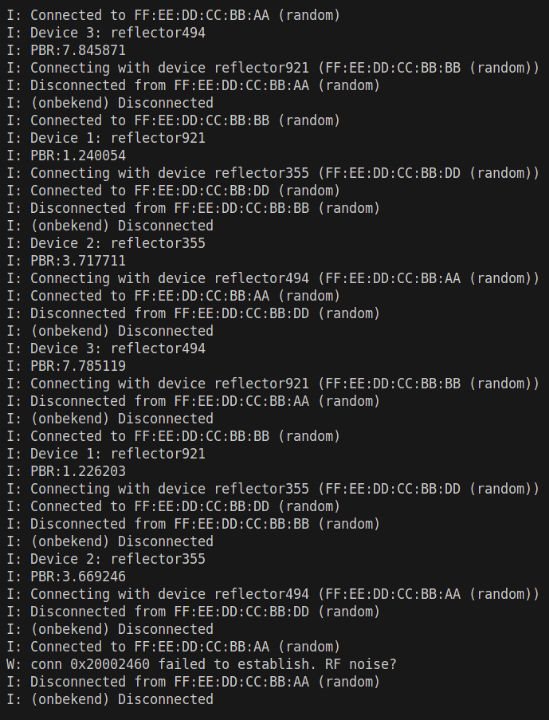Click 'Device 3: reflector494' line above PBR:7.845871

click(x=106, y=33)
